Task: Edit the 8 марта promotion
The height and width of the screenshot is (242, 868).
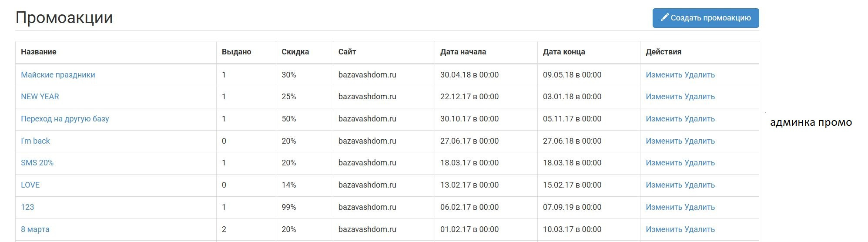Action: [x=664, y=229]
